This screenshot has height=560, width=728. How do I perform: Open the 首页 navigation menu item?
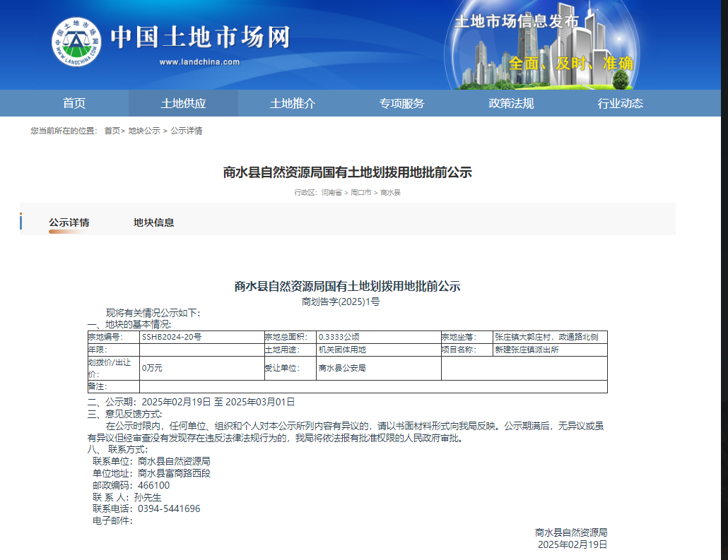pyautogui.click(x=74, y=103)
